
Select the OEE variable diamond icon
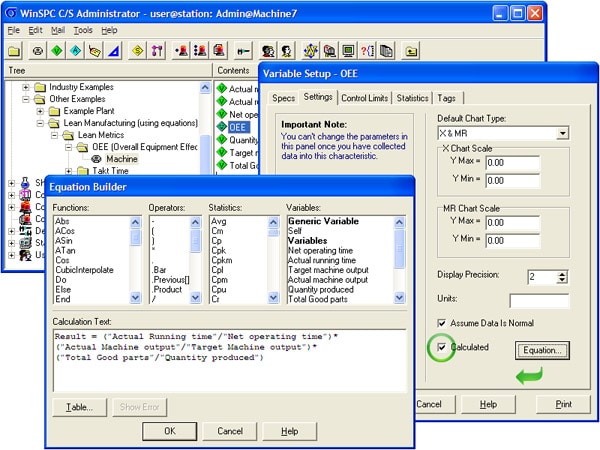click(222, 128)
